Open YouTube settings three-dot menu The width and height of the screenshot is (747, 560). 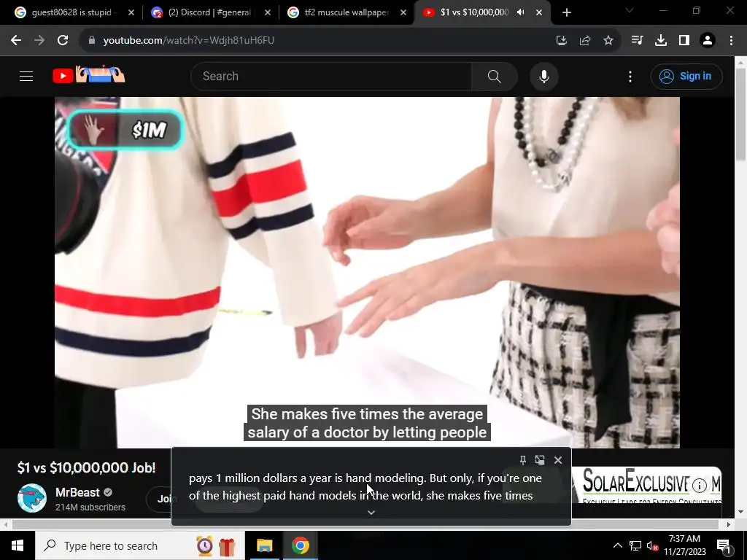630,76
